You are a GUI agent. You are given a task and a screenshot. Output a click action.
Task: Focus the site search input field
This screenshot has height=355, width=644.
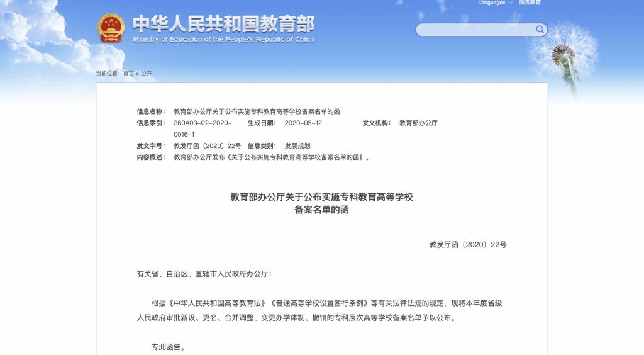[481, 30]
